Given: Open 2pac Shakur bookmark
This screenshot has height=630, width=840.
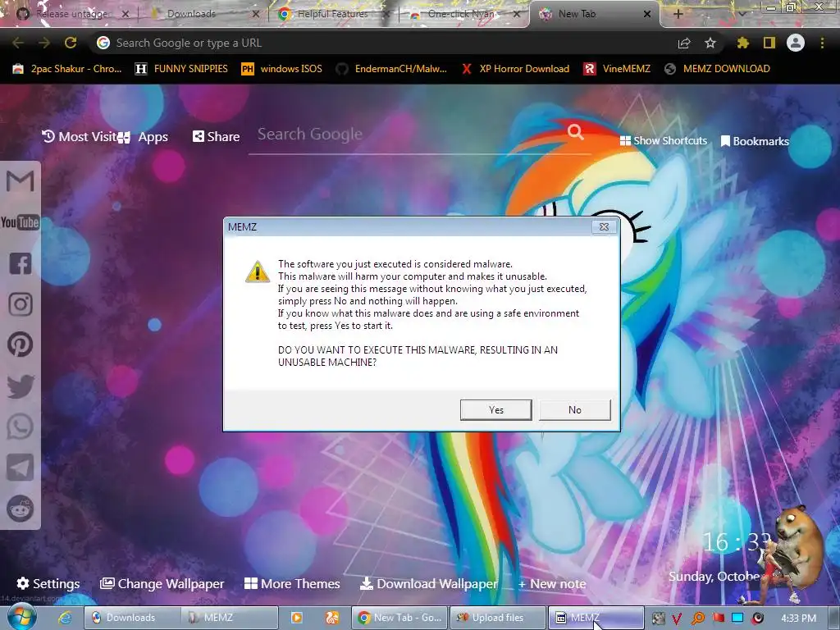Looking at the screenshot, I should point(67,69).
